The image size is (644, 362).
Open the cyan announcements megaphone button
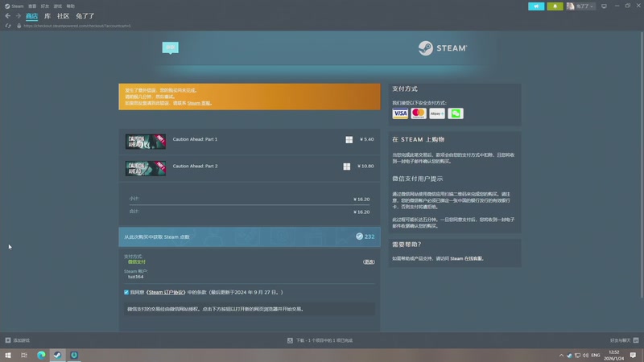[536, 6]
